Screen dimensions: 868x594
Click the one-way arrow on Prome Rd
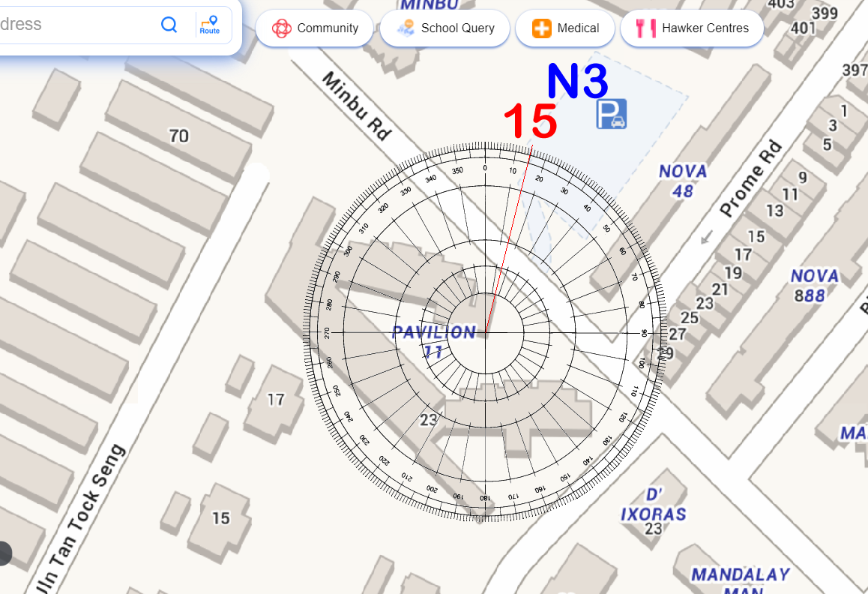point(704,238)
